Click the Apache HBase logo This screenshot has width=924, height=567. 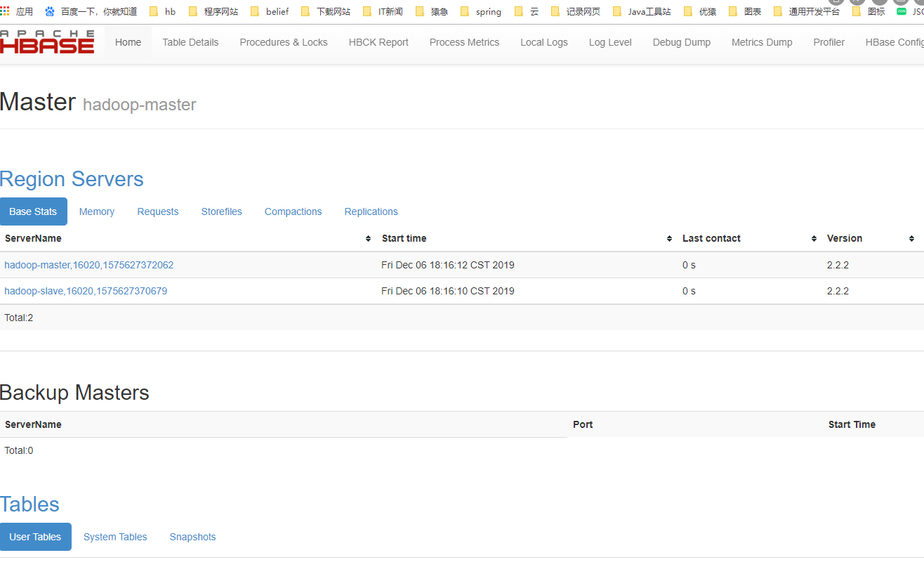tap(46, 41)
